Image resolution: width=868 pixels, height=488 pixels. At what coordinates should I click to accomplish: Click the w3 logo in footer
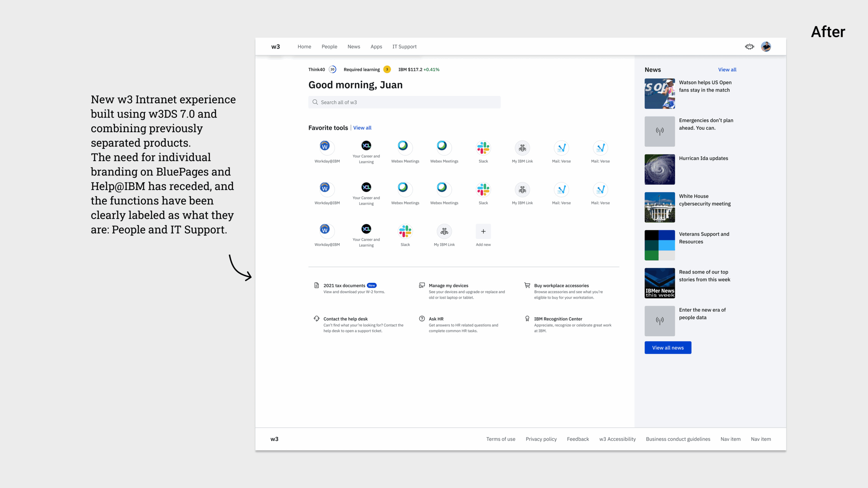click(274, 439)
